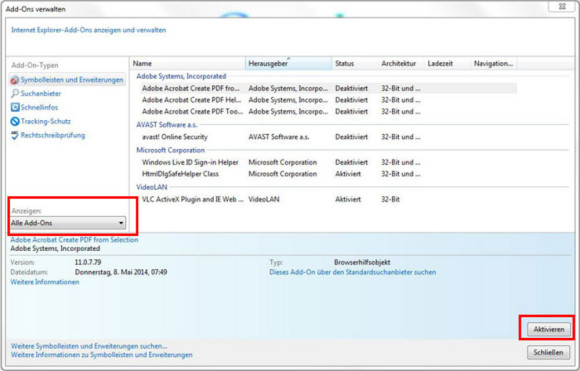Select VLC ActiveX Plugin and IE Web row

(324, 199)
